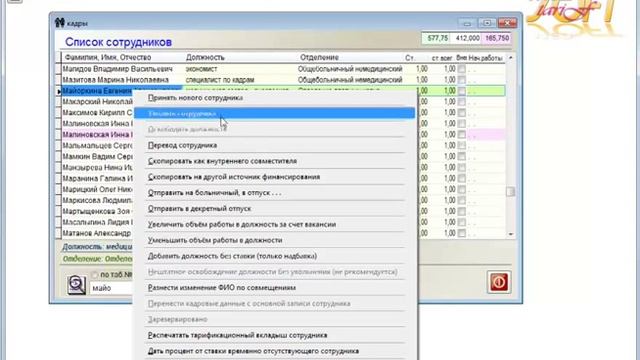Toggle checkbox in pink Малиновская Инна row
The width and height of the screenshot is (640, 360).
click(x=461, y=135)
